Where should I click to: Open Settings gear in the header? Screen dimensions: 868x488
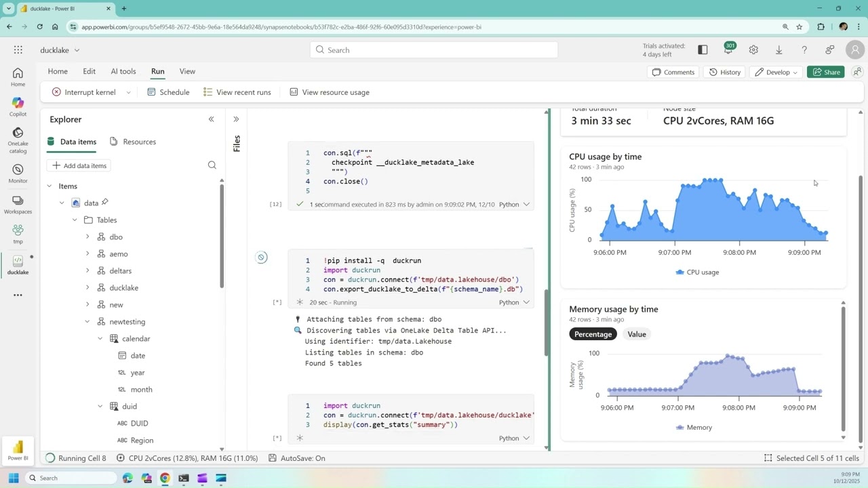(753, 49)
